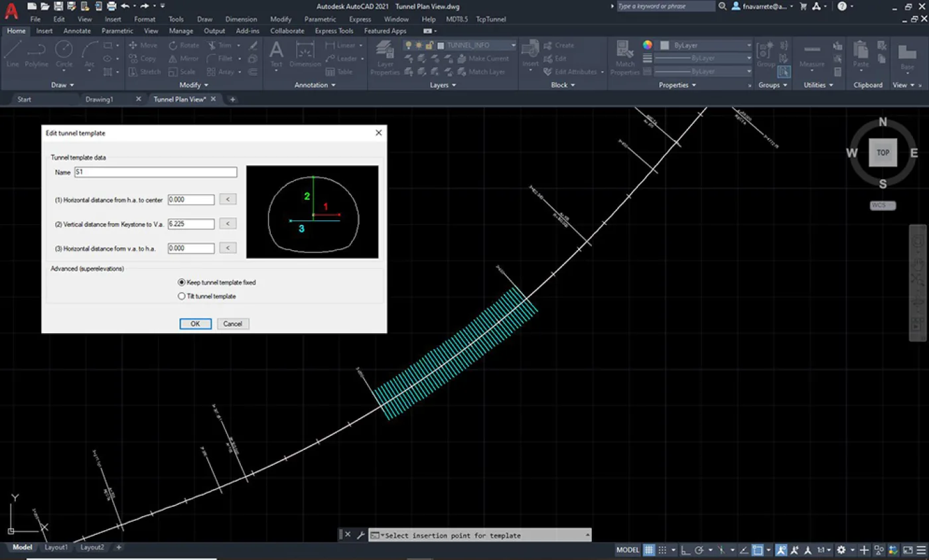Image resolution: width=929 pixels, height=560 pixels.
Task: Select the Dimension tool
Action: click(305, 53)
